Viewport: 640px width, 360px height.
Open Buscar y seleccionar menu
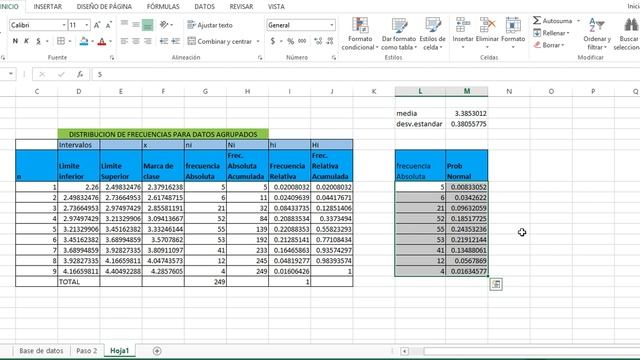[627, 34]
